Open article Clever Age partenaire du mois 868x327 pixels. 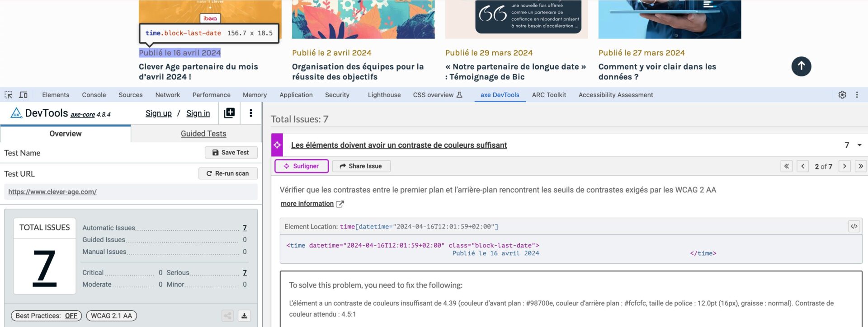tap(198, 71)
